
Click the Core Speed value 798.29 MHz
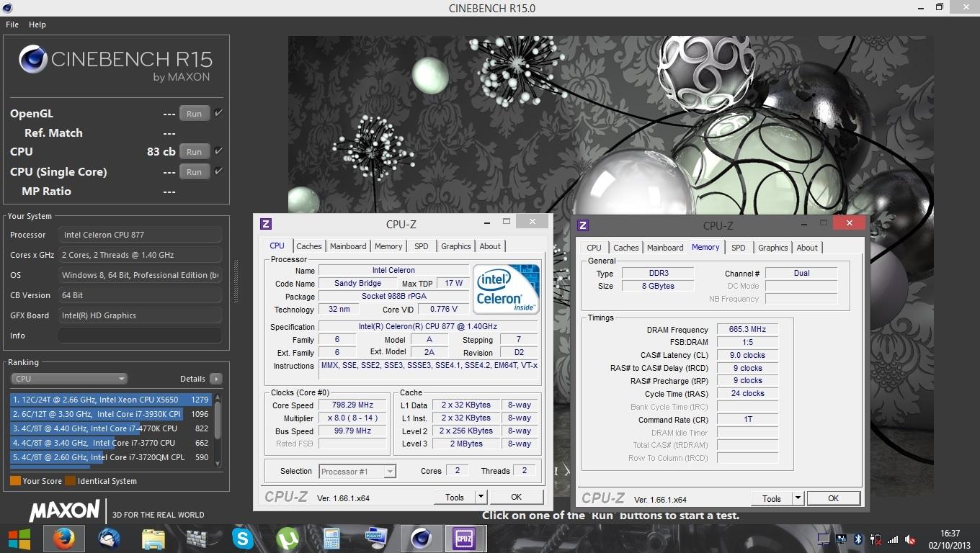coord(353,405)
